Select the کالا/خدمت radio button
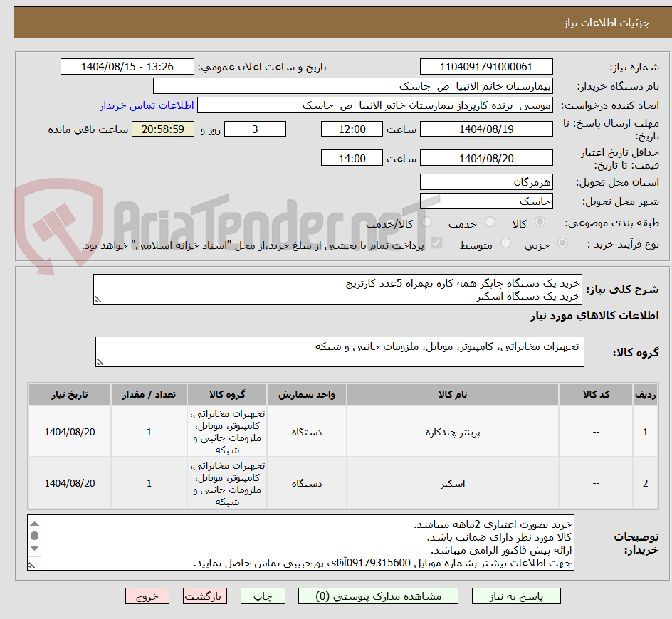Image resolution: width=672 pixels, height=619 pixels. point(426,221)
